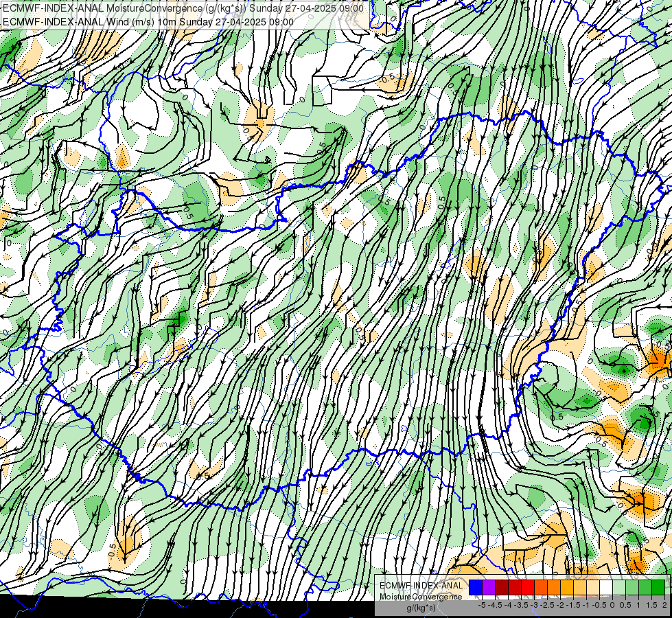Click the blue swatch in the legend
672x618 pixels.
[x=476, y=587]
